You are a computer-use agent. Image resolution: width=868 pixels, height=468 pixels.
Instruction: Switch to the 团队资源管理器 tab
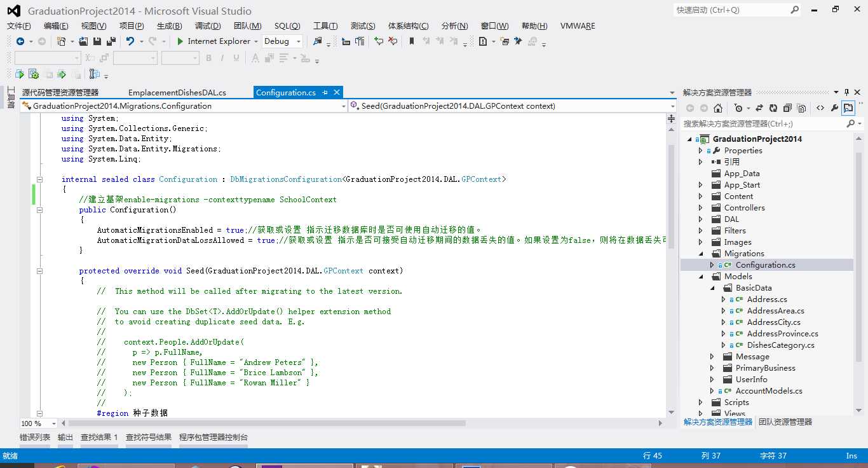[x=785, y=422]
